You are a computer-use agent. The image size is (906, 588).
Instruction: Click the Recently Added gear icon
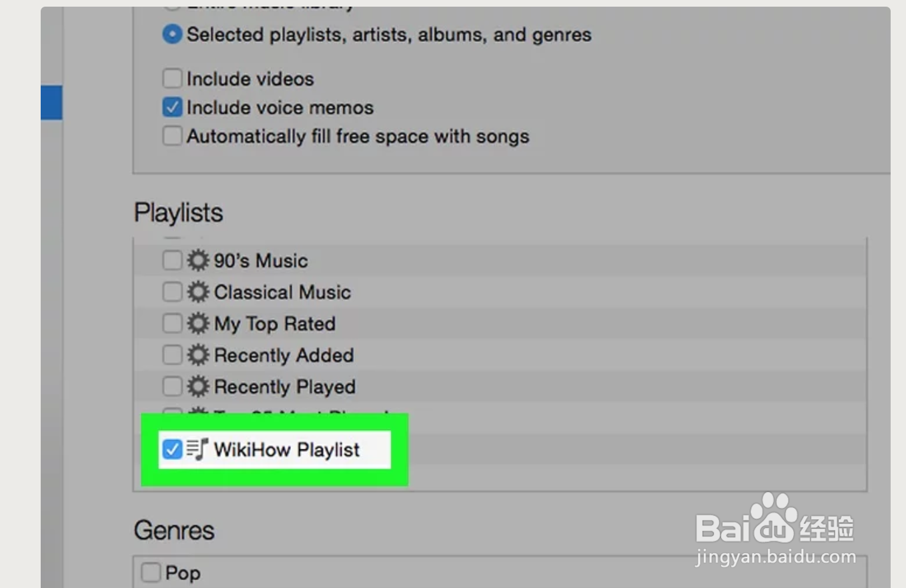197,355
